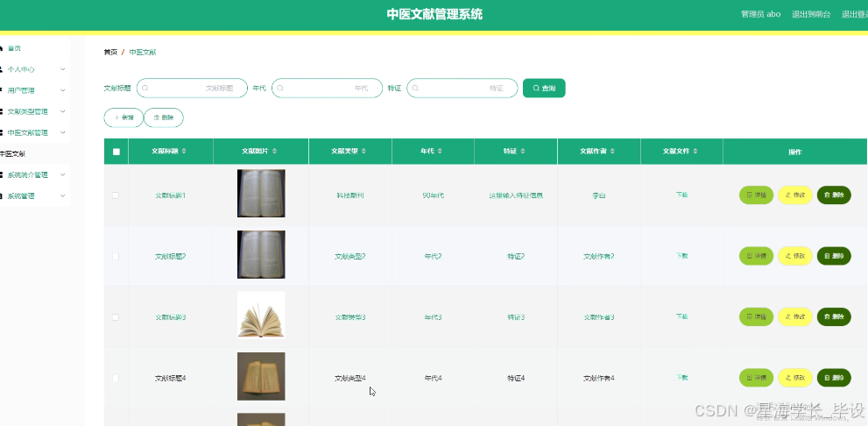868x426 pixels.
Task: Open 详情 for the 文献标题4 row
Action: (x=756, y=378)
